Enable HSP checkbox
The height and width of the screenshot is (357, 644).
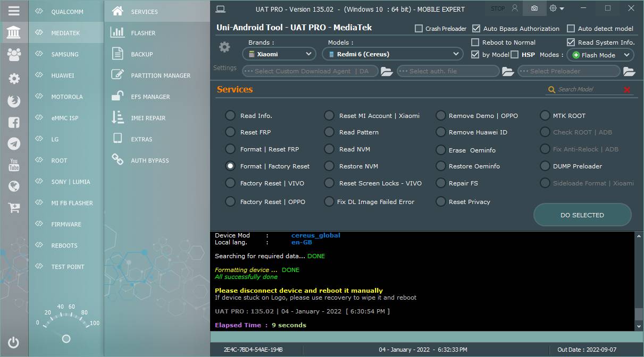click(514, 54)
